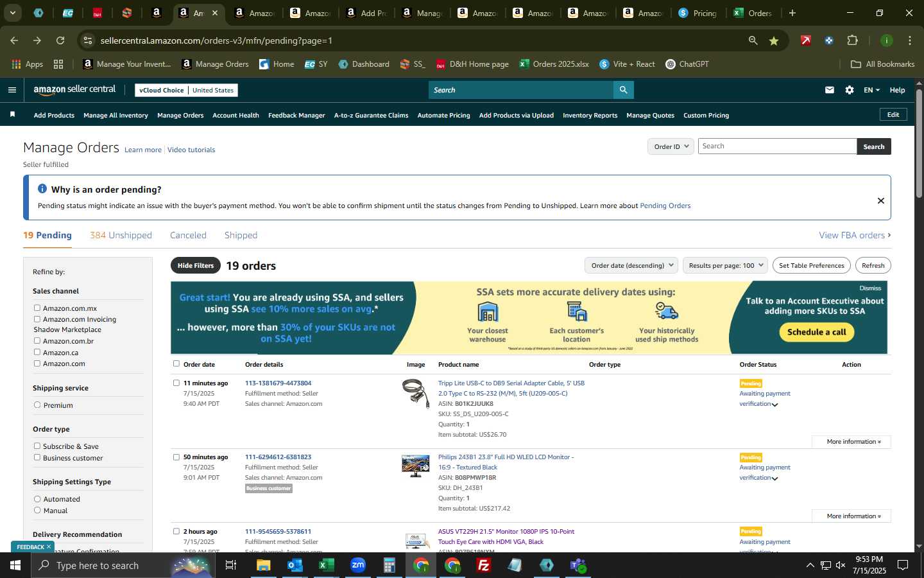
Task: Open FileZilla from the taskbar
Action: point(484,565)
